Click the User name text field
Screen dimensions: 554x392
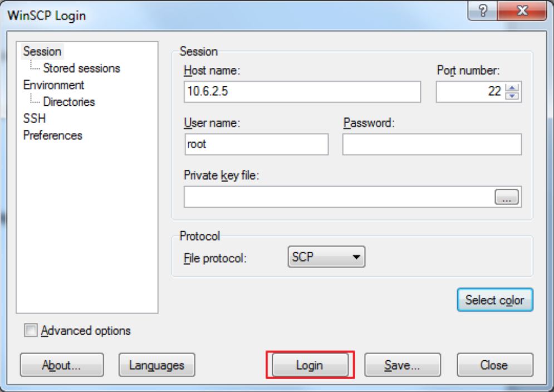(x=256, y=144)
